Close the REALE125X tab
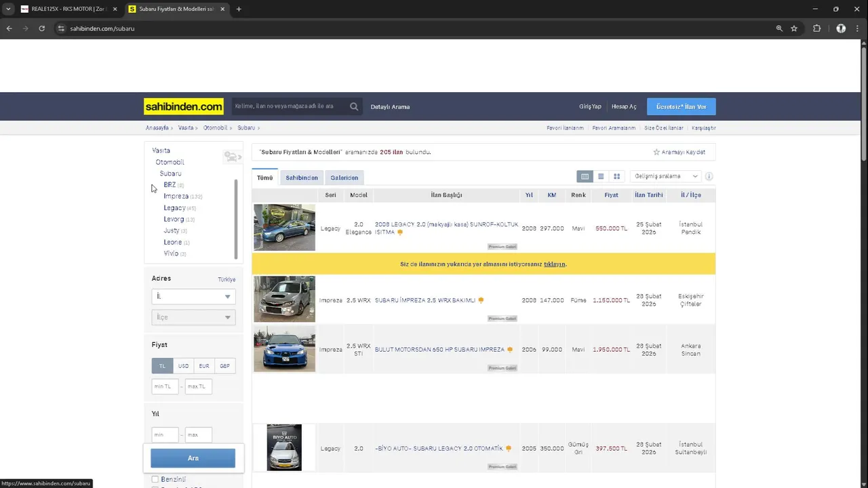The image size is (868, 488). (115, 9)
